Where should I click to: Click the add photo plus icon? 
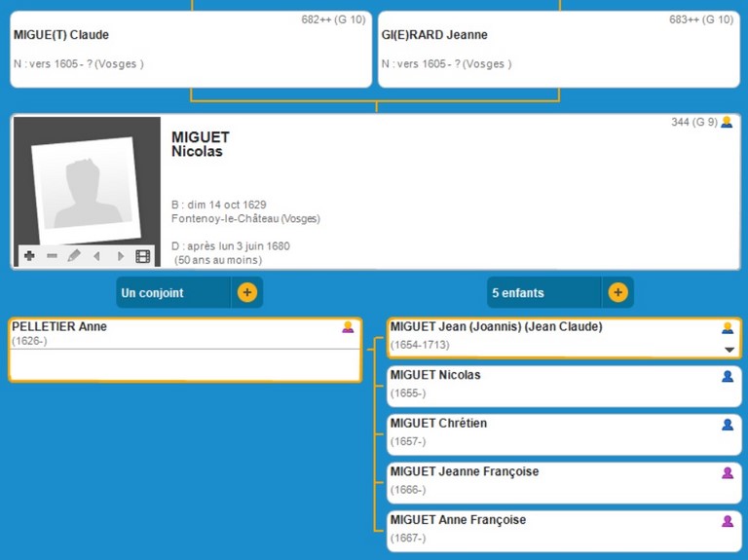coord(29,256)
